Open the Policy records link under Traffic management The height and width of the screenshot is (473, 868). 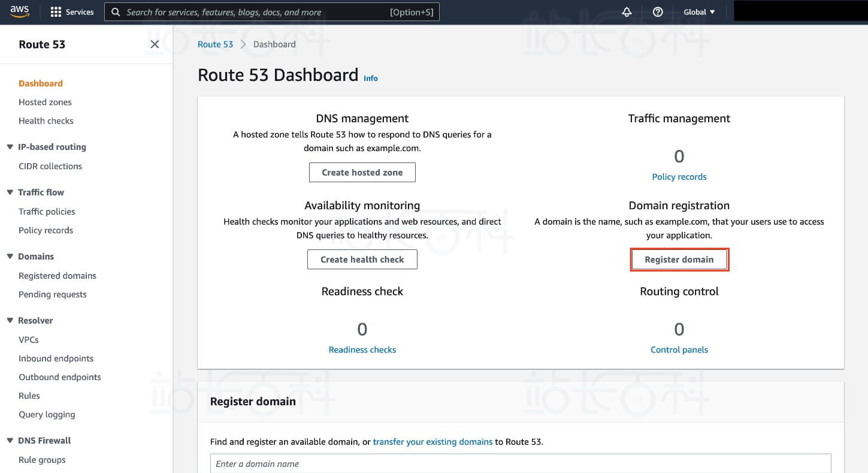coord(679,177)
